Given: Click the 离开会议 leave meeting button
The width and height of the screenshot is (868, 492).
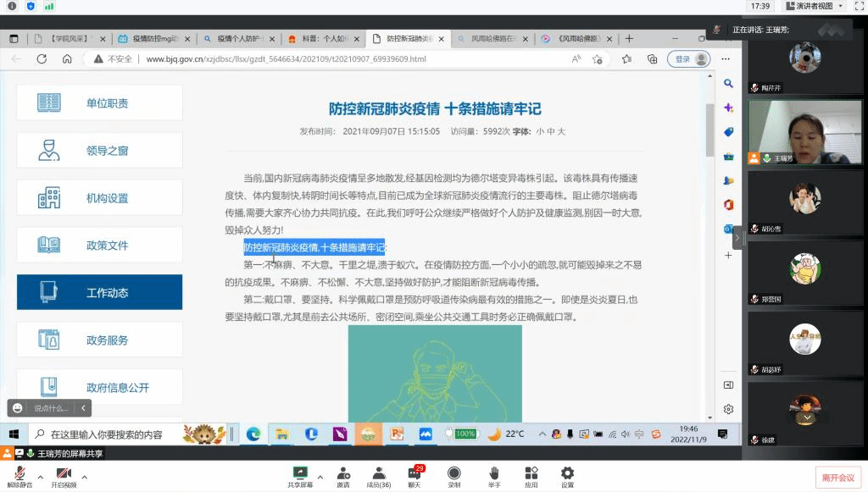Looking at the screenshot, I should 837,477.
